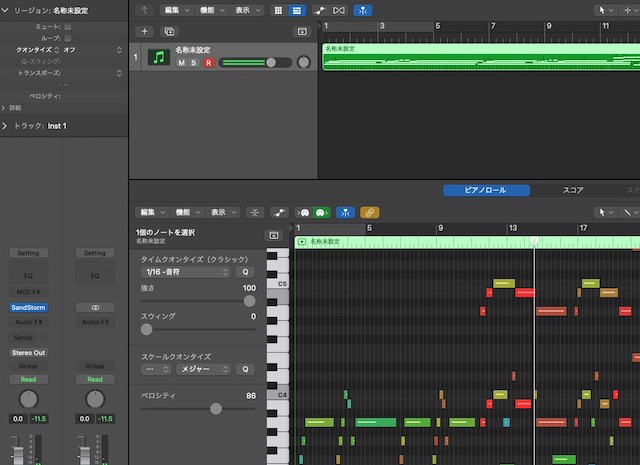The width and height of the screenshot is (640, 465).
Task: Toggle the automation curve icon in tracks toolbar
Action: [x=321, y=10]
